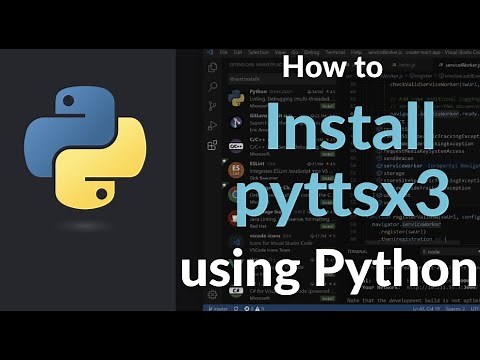Screen dimensions: 480x360
Task: Click the @sort:installs extension search box
Action: click(282, 79)
